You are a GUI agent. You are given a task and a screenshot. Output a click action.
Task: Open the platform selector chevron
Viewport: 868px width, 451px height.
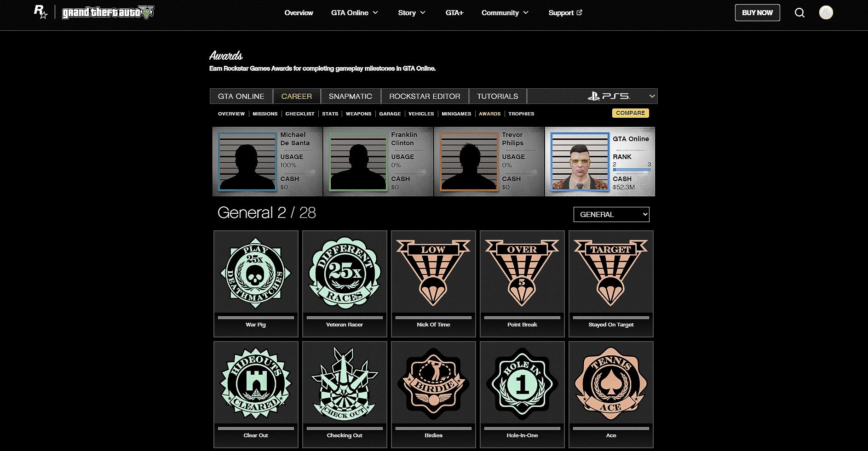652,96
